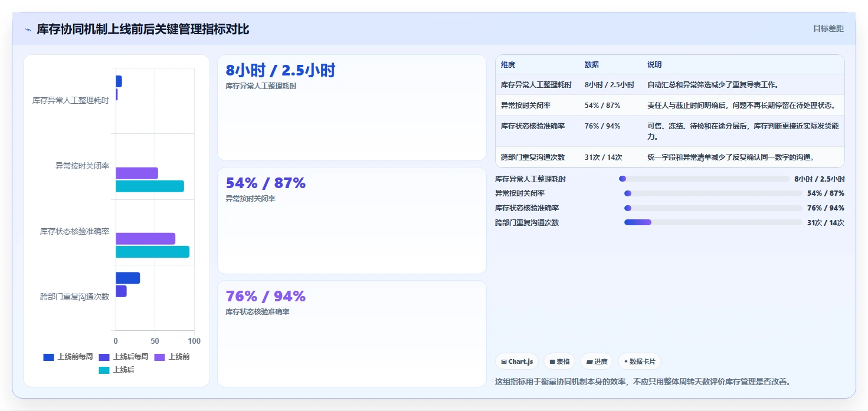Click the 表格 chip icon
This screenshot has width=868, height=411.
[552, 361]
